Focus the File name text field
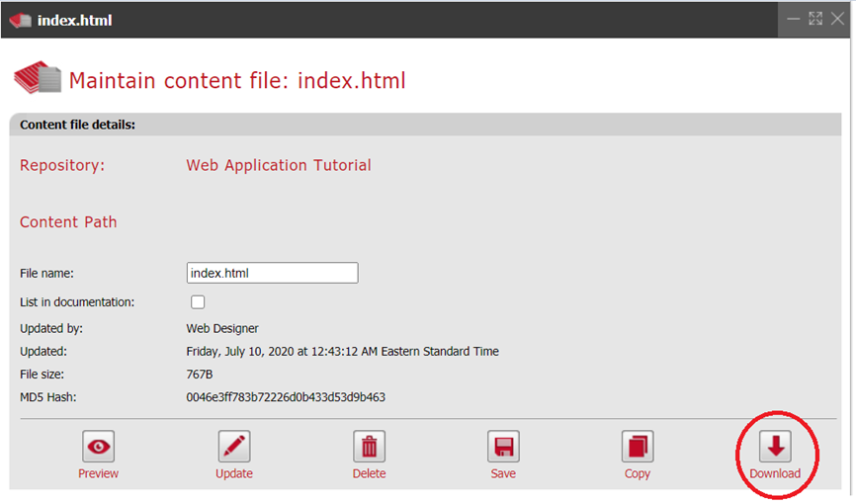Screen dimensions: 856x504 tap(272, 274)
